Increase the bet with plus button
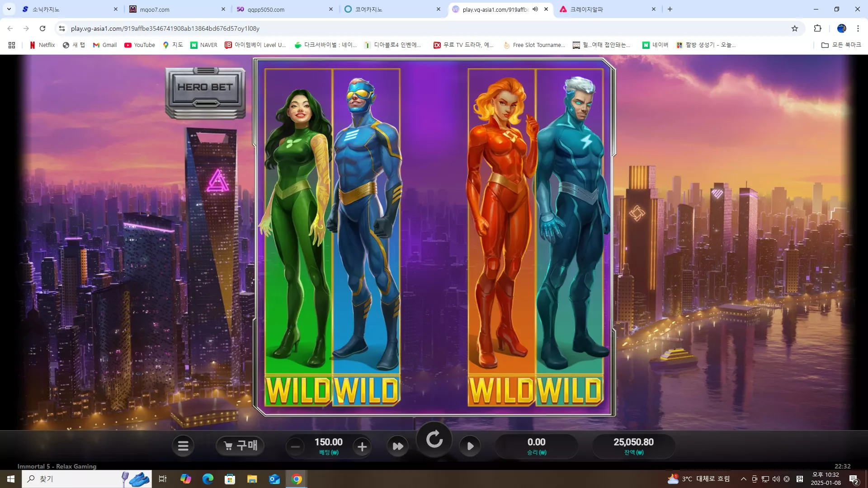This screenshot has width=868, height=488. (x=362, y=447)
